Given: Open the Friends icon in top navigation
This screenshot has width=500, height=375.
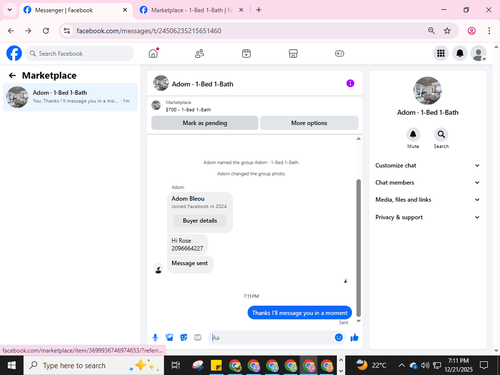Looking at the screenshot, I should (199, 53).
